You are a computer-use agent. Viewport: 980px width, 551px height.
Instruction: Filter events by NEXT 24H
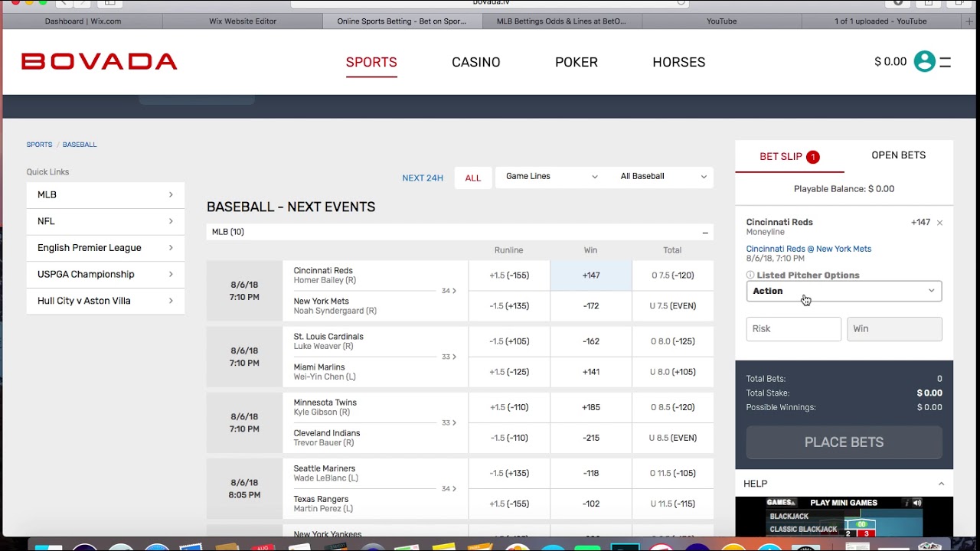pos(423,178)
